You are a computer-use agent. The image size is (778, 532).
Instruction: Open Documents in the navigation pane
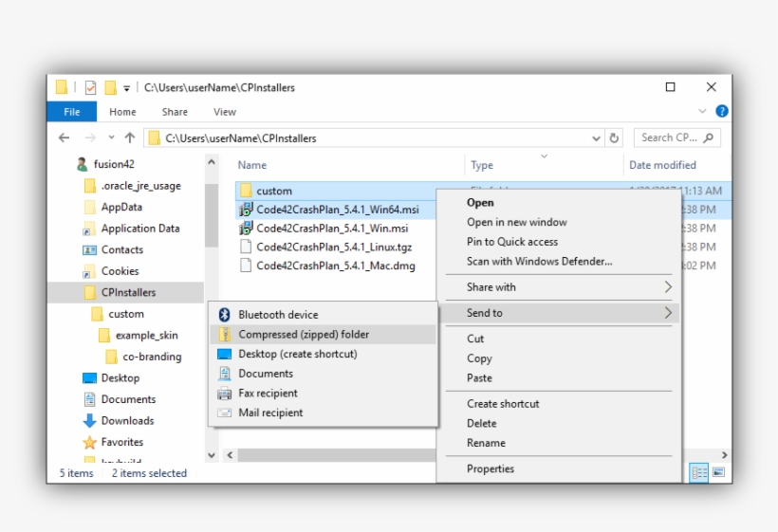tap(128, 399)
